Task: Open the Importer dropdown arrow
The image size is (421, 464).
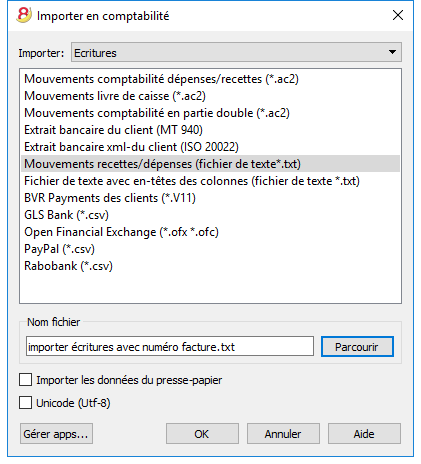Action: tap(392, 52)
